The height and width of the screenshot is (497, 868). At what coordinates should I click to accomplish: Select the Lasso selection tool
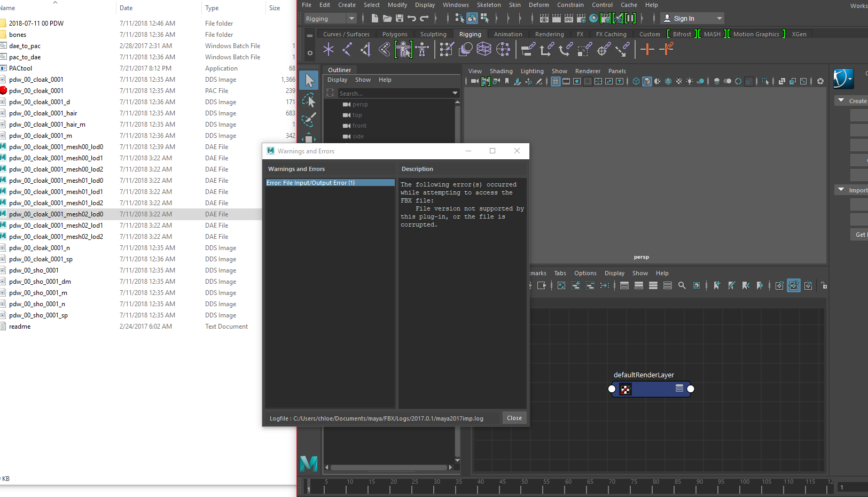click(x=309, y=100)
